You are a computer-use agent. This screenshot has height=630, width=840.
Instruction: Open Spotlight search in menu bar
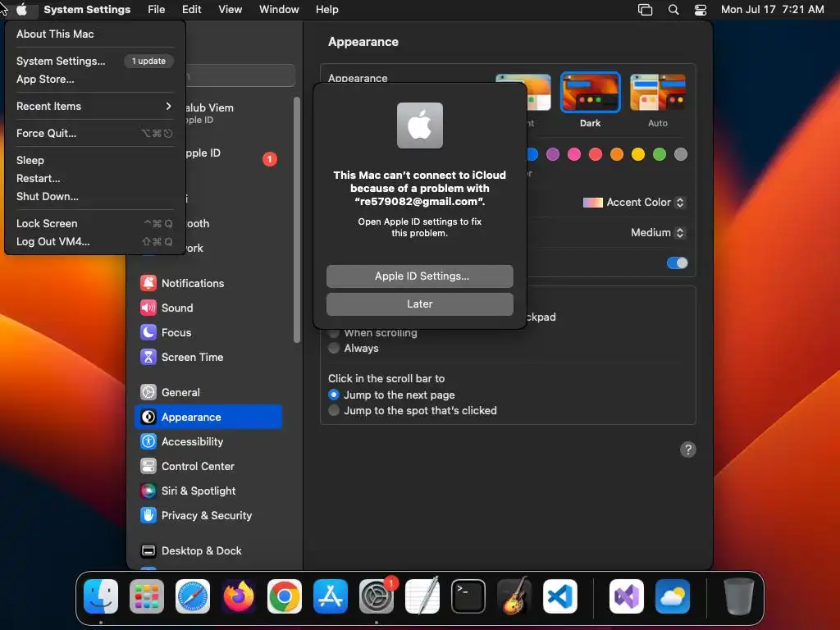pyautogui.click(x=673, y=10)
